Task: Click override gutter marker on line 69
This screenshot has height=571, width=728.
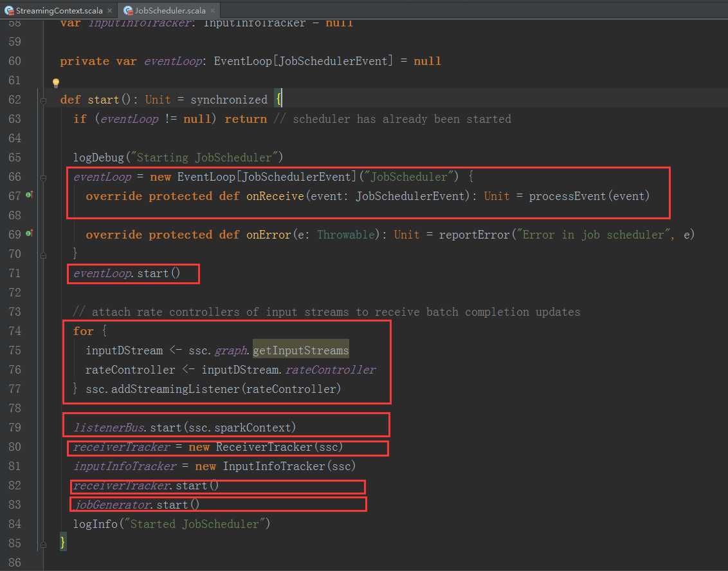Action: point(29,235)
